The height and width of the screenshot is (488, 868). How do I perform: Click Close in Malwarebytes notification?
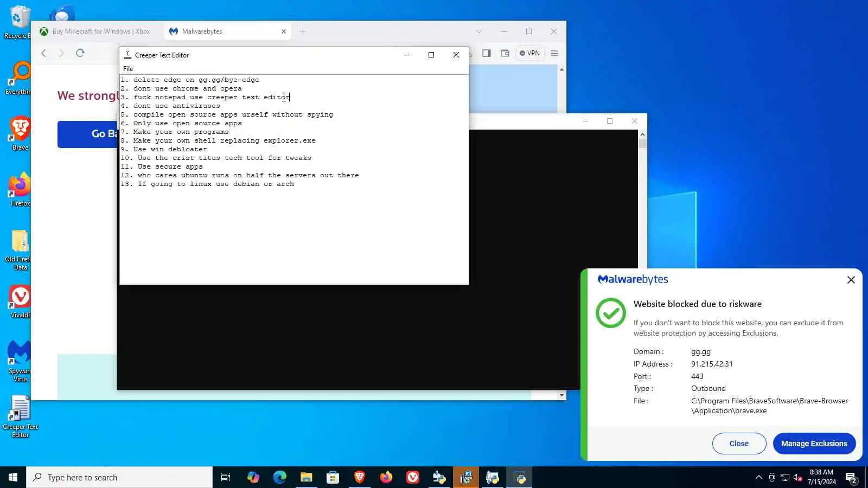[x=739, y=444]
